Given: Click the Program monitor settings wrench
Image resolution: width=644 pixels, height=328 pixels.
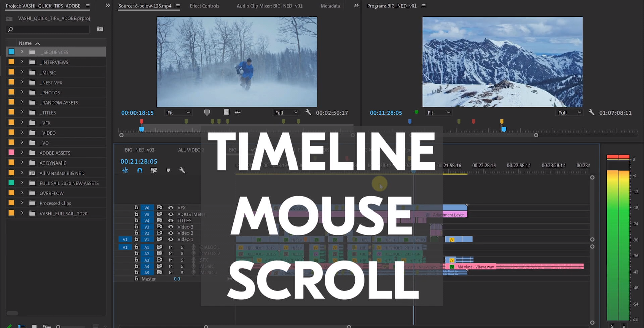Looking at the screenshot, I should [591, 112].
